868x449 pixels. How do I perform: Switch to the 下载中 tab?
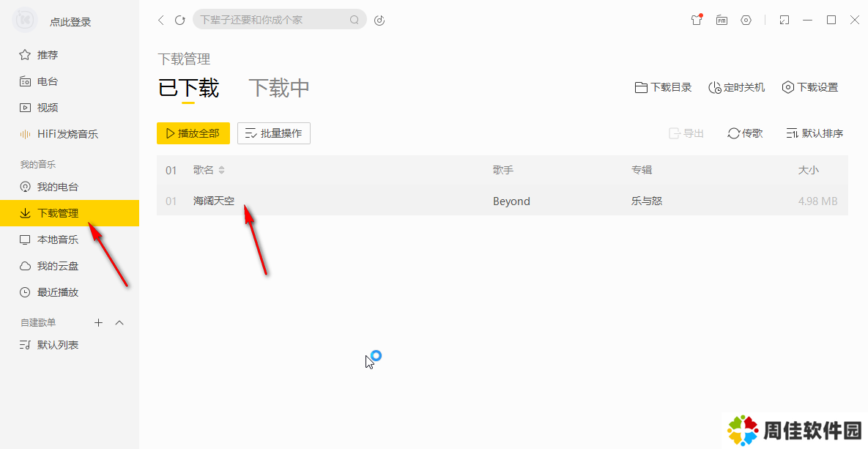(279, 88)
